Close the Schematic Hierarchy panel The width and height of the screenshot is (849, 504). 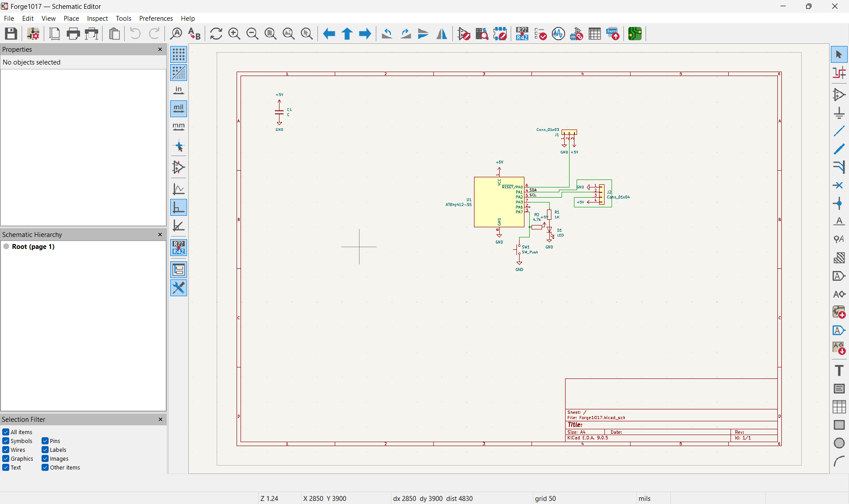click(160, 234)
